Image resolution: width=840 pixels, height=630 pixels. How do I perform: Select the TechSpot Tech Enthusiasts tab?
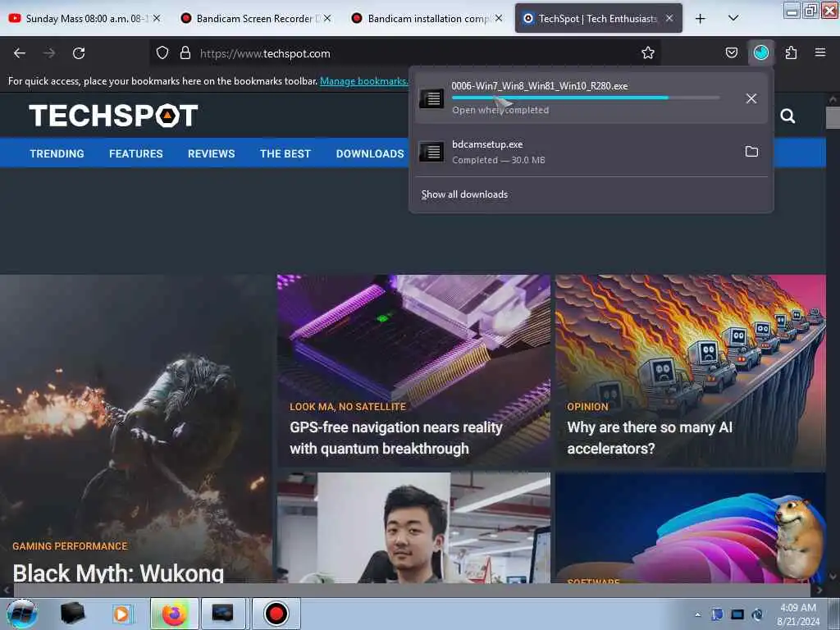(x=598, y=19)
